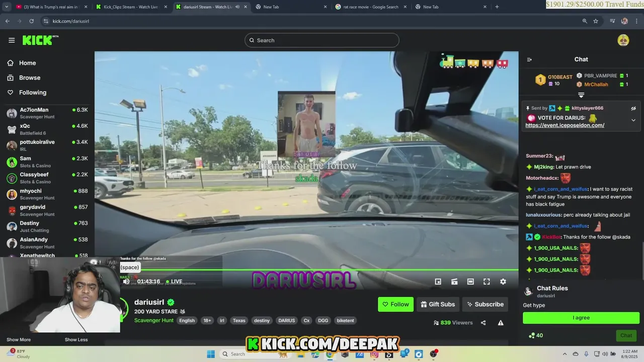Subscribe to dariusirl channel

(485, 304)
